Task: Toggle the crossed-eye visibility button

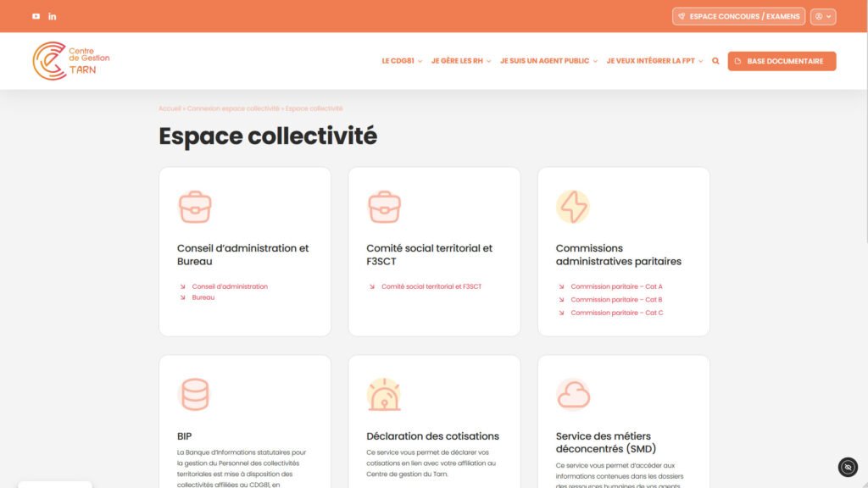Action: click(x=848, y=467)
